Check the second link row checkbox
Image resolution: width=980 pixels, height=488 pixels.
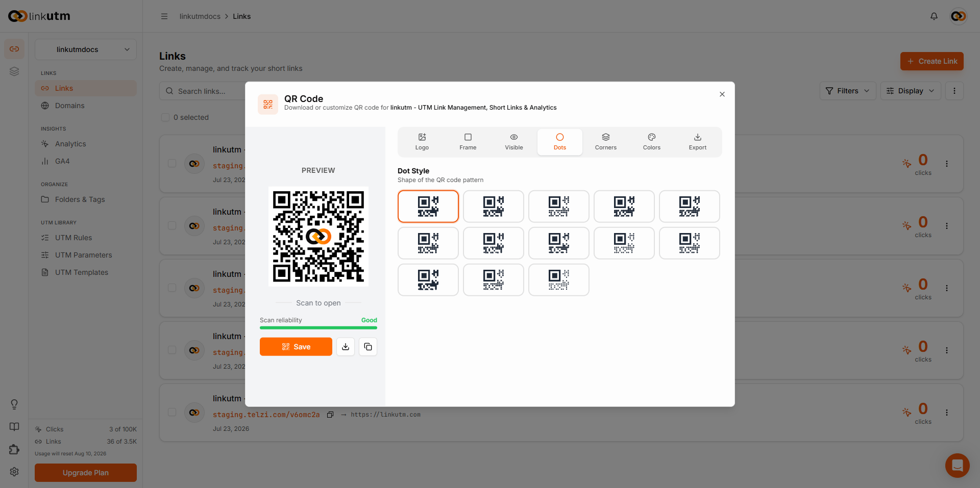point(172,226)
